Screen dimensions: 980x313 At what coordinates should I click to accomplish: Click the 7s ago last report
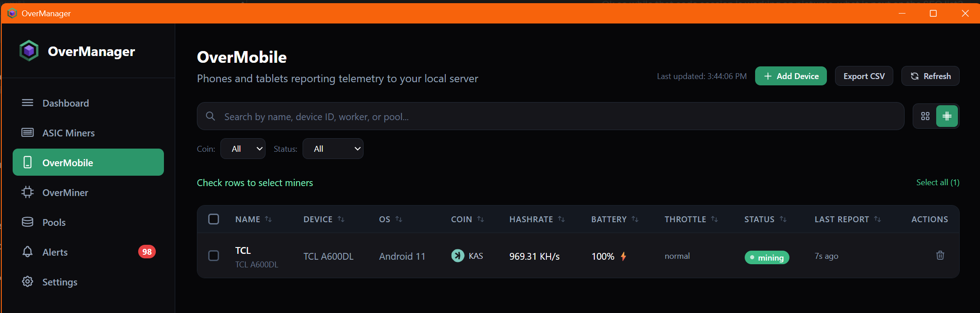click(x=826, y=256)
